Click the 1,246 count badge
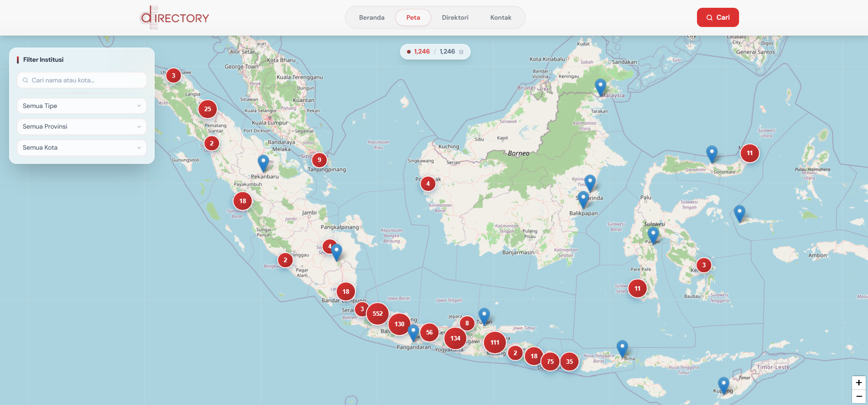This screenshot has width=868, height=405. (x=435, y=52)
